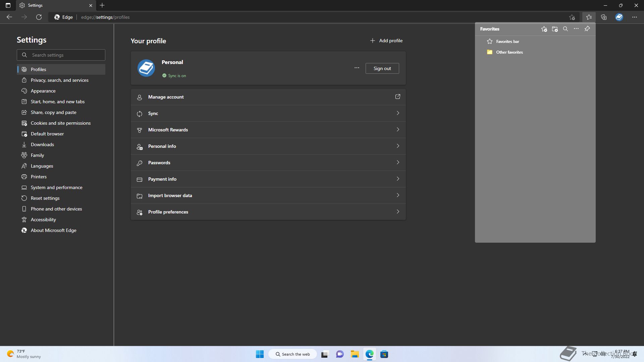Image resolution: width=644 pixels, height=362 pixels.
Task: Click Add favorite icon in Favorites panel
Action: click(544, 29)
